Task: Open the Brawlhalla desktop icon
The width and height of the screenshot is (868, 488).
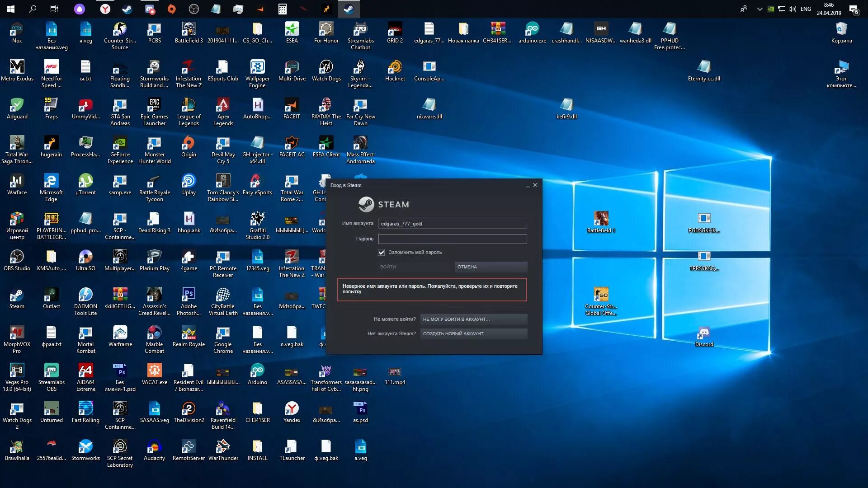Action: (17, 450)
